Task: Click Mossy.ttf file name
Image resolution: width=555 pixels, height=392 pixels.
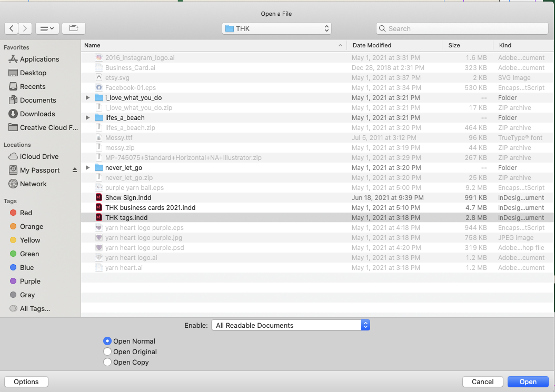Action: [119, 138]
